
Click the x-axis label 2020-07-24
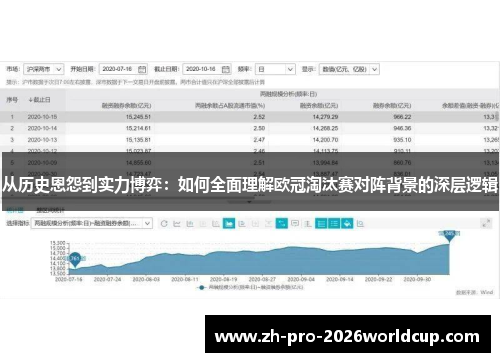click(x=107, y=279)
